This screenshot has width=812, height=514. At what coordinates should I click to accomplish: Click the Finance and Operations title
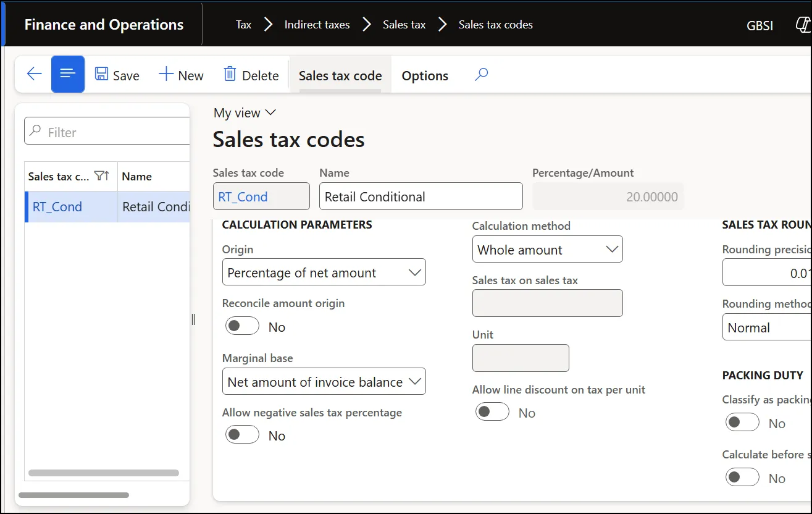[104, 25]
